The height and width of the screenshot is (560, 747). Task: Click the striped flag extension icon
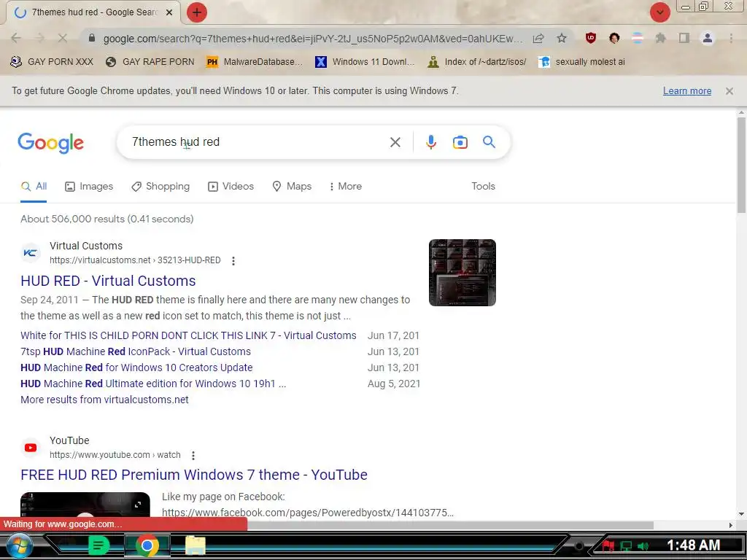[638, 38]
